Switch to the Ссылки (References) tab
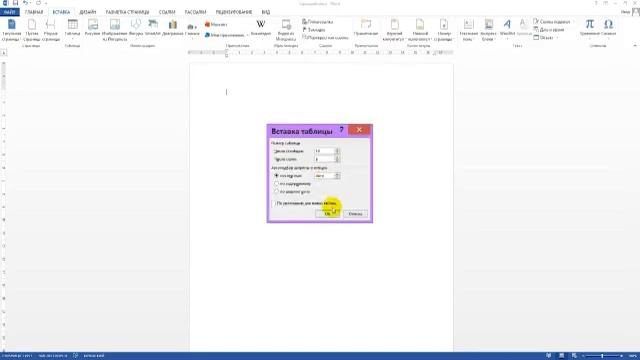The image size is (640, 360). pos(167,12)
